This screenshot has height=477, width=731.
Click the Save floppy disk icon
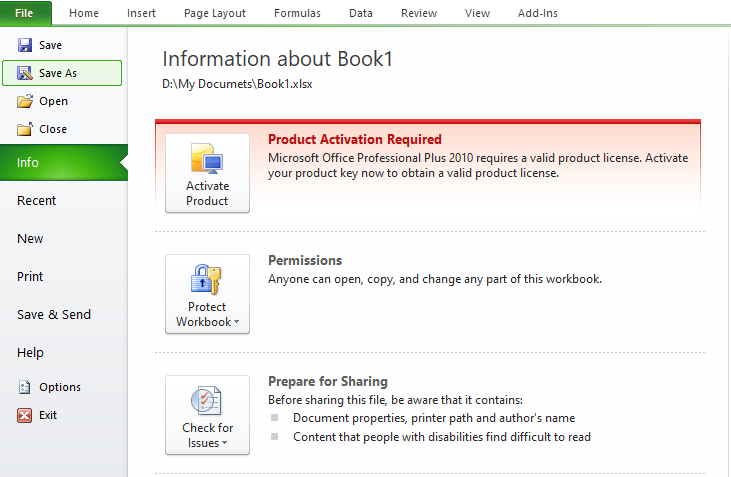pyautogui.click(x=25, y=45)
